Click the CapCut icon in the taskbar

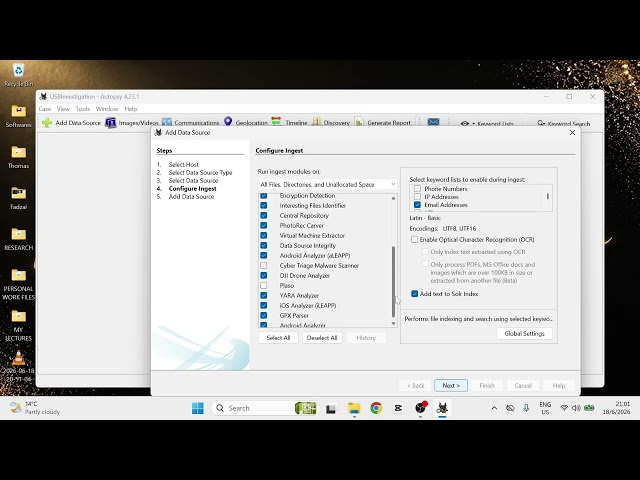[398, 408]
